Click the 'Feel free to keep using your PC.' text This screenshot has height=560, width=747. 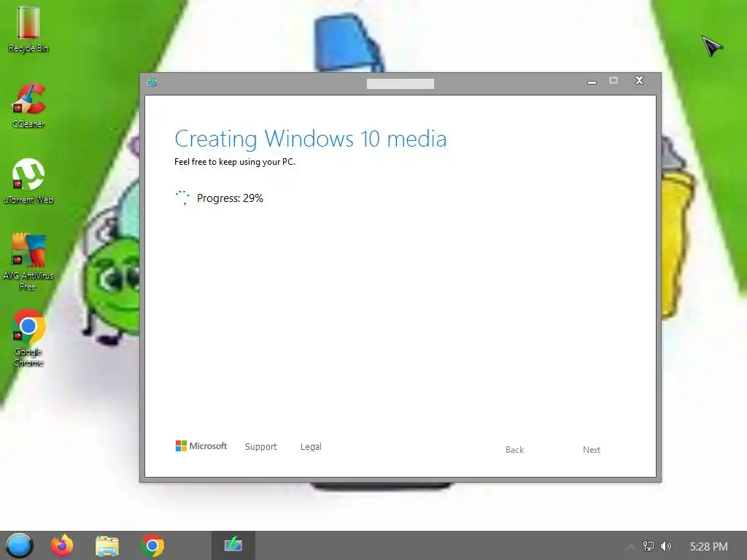tap(235, 162)
